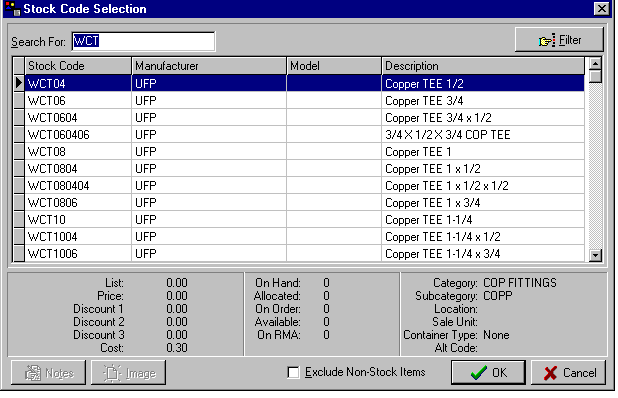Click UFP manufacturer cell in WCT1006 row
This screenshot has width=618, height=398.
[209, 253]
